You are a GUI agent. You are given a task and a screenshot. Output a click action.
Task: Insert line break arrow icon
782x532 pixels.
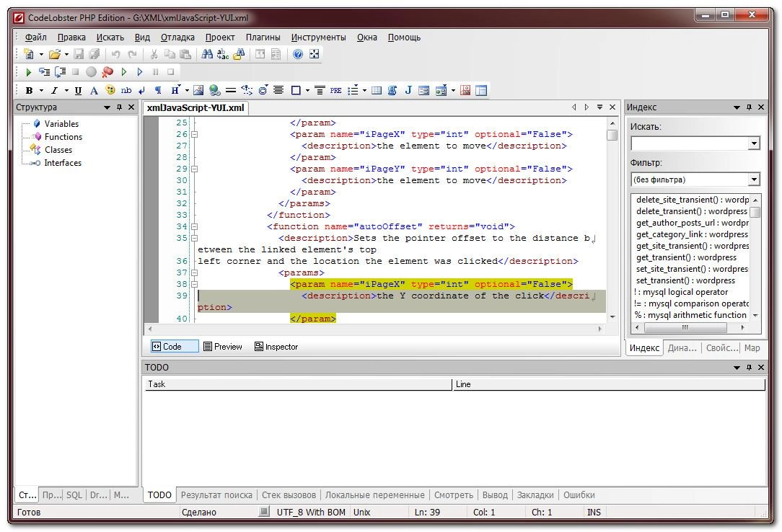tap(141, 90)
